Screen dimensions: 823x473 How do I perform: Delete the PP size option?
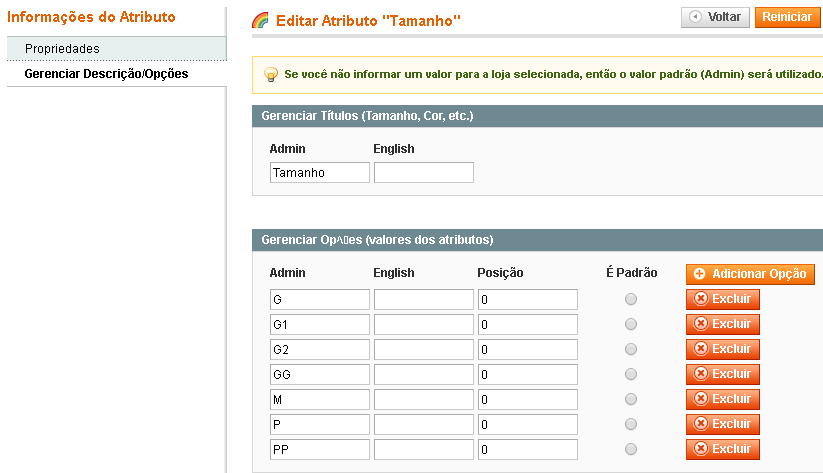[722, 449]
